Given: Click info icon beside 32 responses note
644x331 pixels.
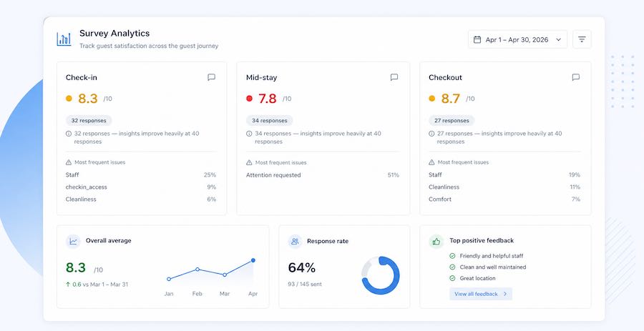Looking at the screenshot, I should tap(69, 134).
